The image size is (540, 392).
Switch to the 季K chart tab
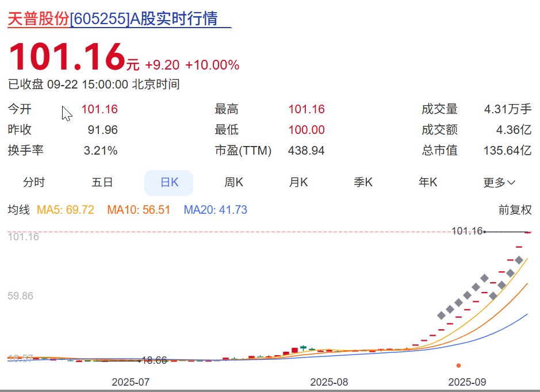[363, 182]
